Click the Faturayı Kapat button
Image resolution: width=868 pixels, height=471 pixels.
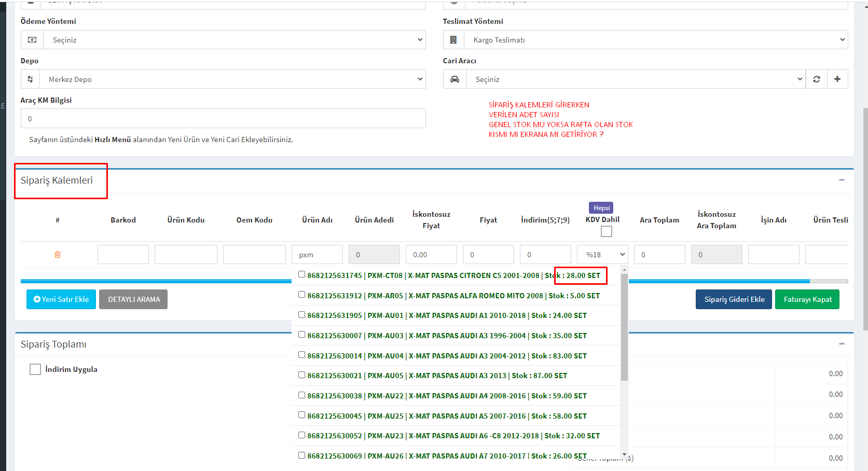807,299
